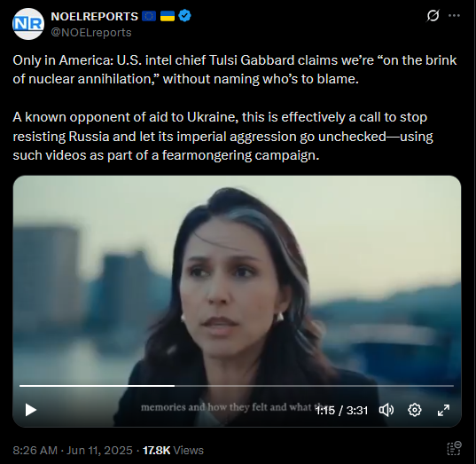Open the three-dot more options menu
This screenshot has height=464, width=476.
pyautogui.click(x=454, y=15)
